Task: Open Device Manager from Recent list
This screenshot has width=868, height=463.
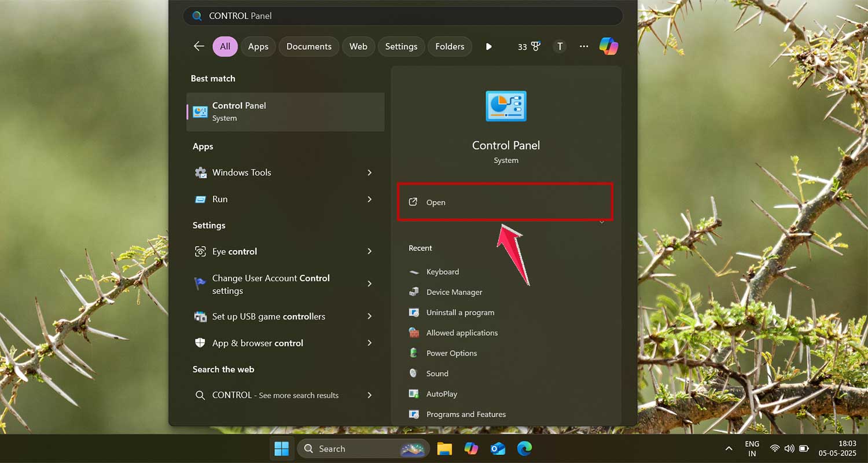Action: [x=454, y=292]
